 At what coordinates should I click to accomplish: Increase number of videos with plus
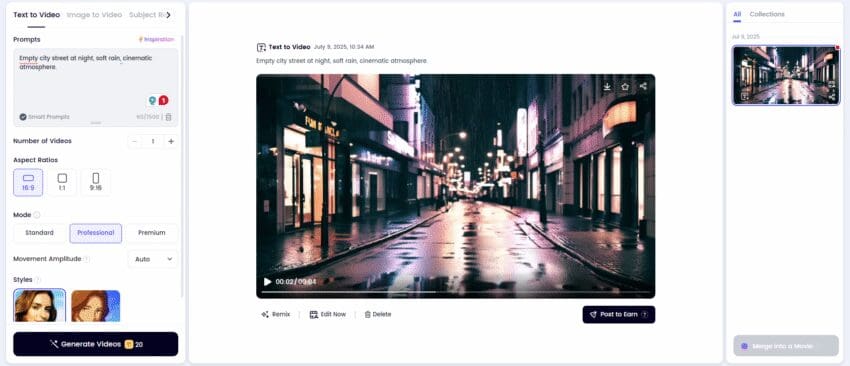[171, 142]
